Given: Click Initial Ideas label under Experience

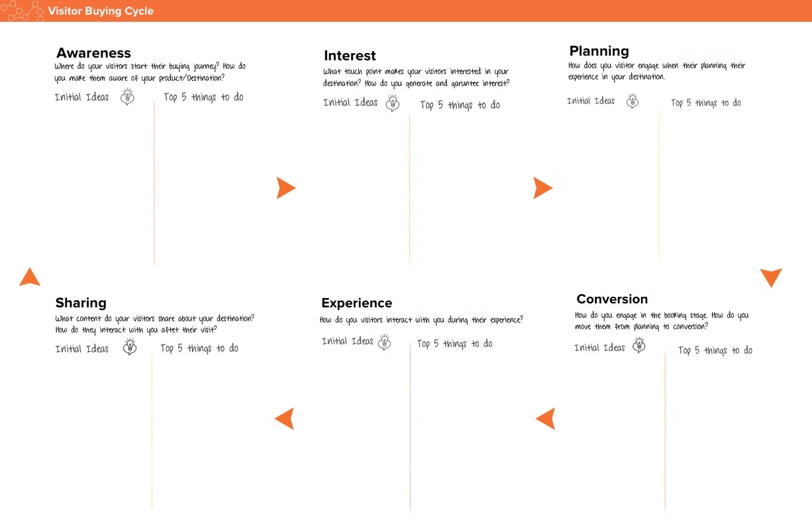Looking at the screenshot, I should [348, 341].
